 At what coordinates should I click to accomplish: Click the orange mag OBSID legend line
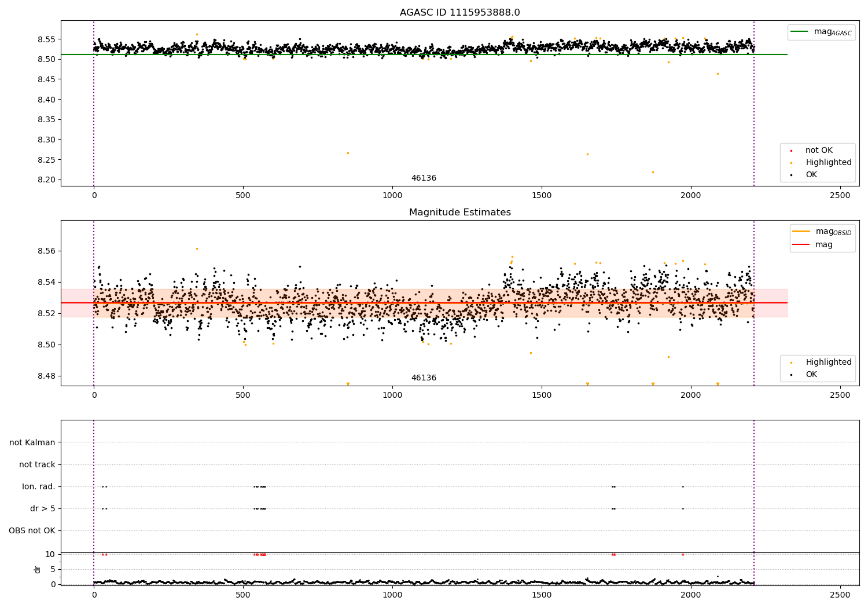pos(801,232)
